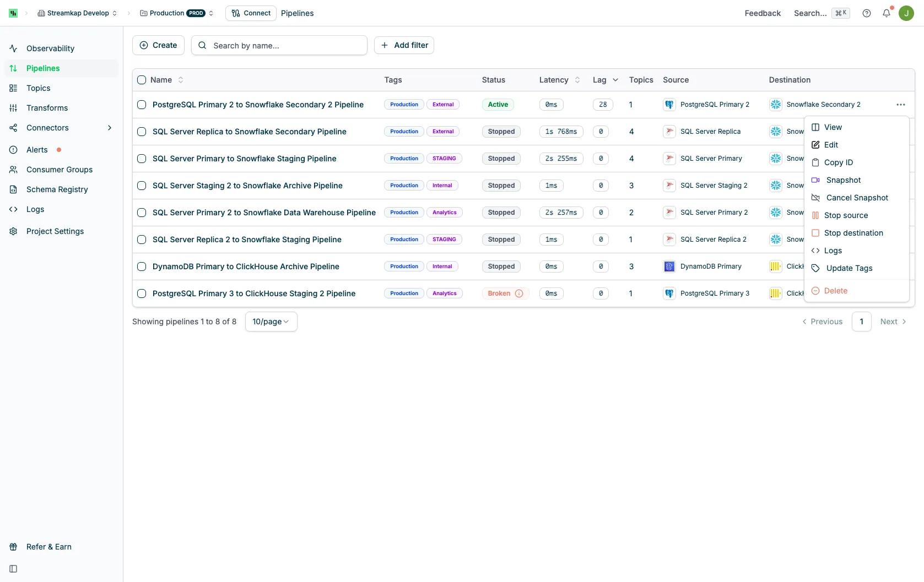The height and width of the screenshot is (582, 924).
Task: Open the notifications bell icon
Action: click(887, 13)
